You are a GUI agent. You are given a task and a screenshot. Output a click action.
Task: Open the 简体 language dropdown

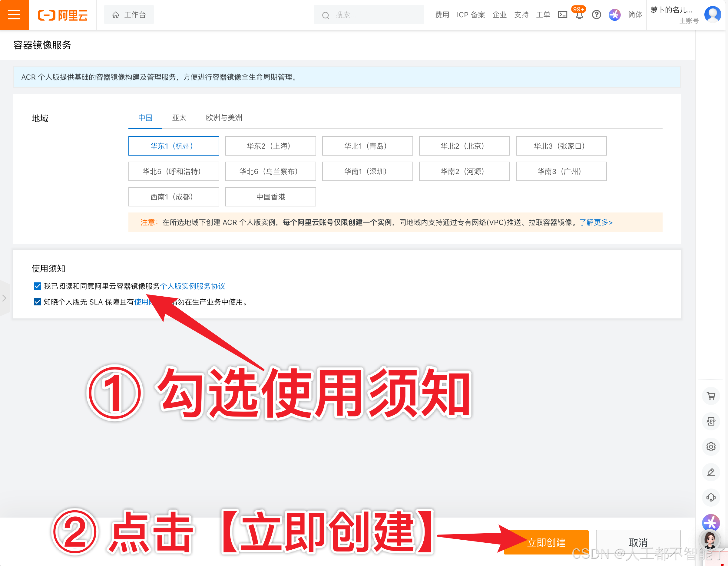[x=635, y=15]
